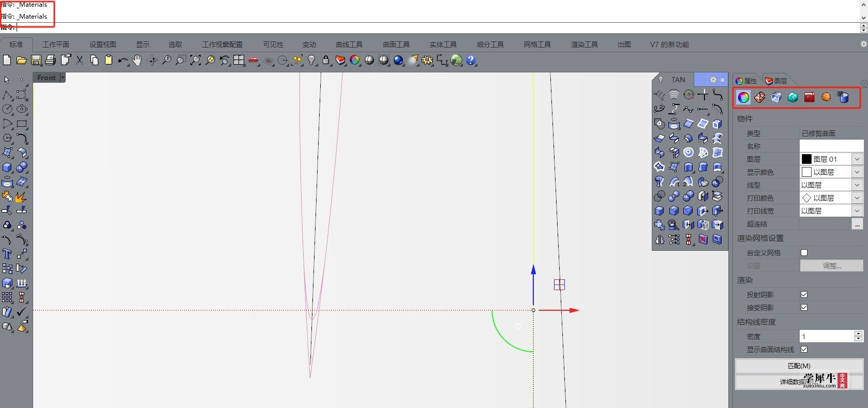Select the Text tool in left sidebar
Screen dimensions: 868x408
click(x=7, y=254)
